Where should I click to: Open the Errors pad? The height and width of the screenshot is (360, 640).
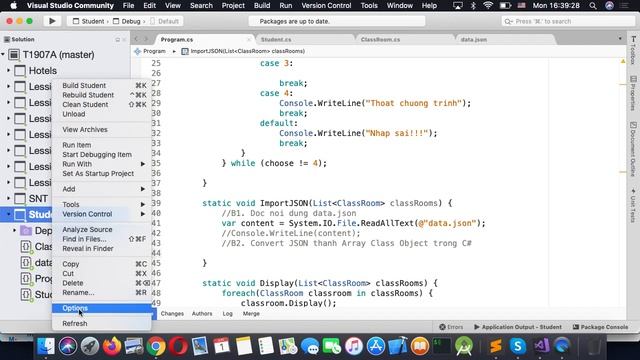point(451,327)
